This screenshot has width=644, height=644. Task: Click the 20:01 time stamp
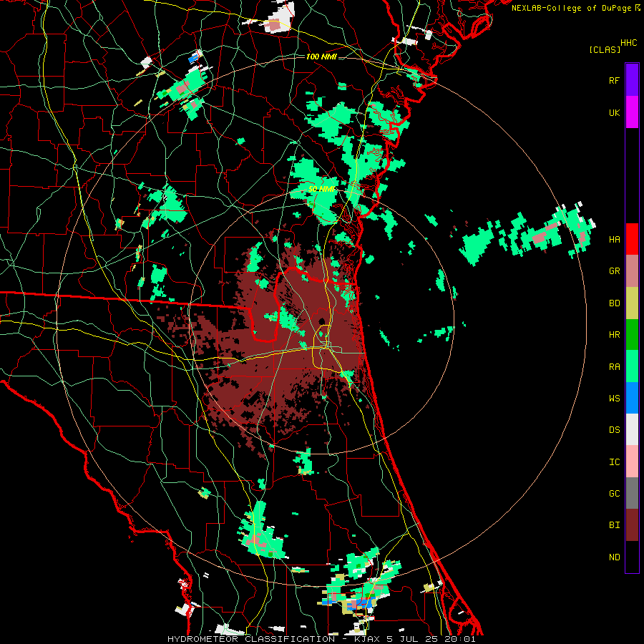pyautogui.click(x=460, y=639)
